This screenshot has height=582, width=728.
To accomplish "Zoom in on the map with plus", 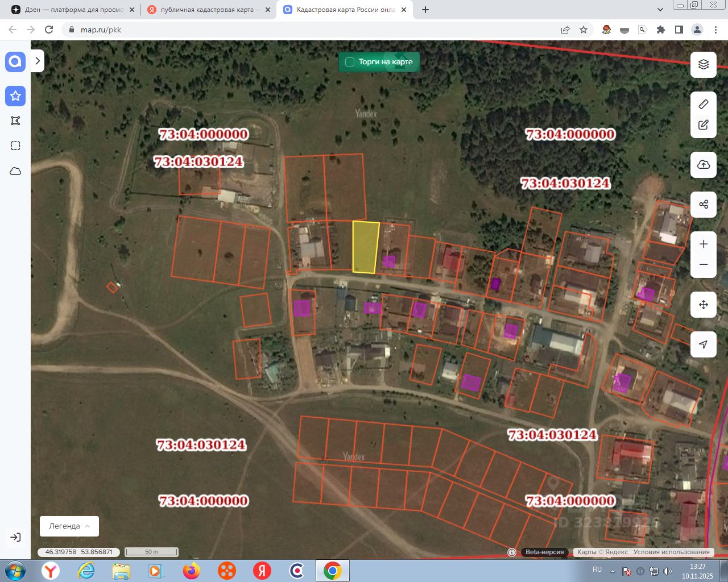I will click(x=704, y=244).
